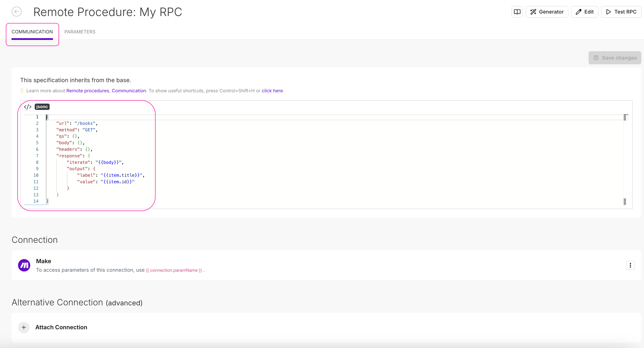644x348 pixels.
Task: Open the Generator tool
Action: 547,12
